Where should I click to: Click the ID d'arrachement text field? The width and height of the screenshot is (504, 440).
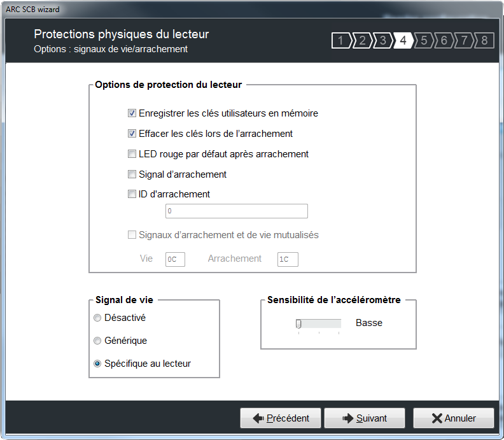236,211
